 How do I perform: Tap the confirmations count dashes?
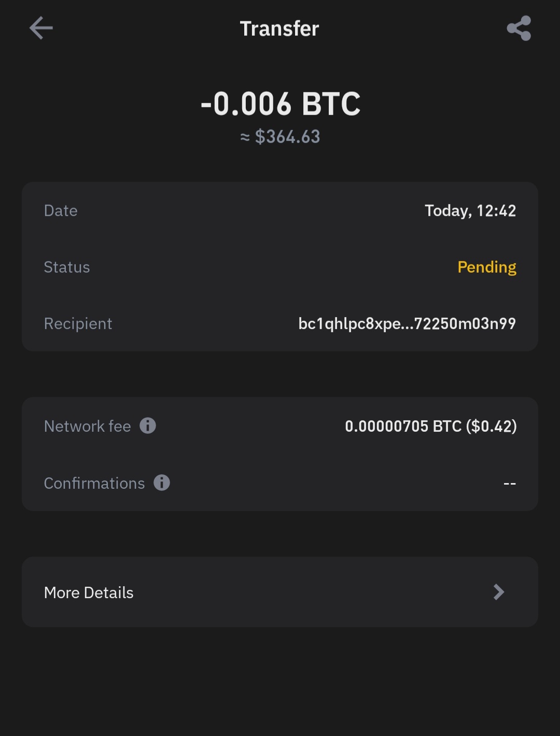509,484
